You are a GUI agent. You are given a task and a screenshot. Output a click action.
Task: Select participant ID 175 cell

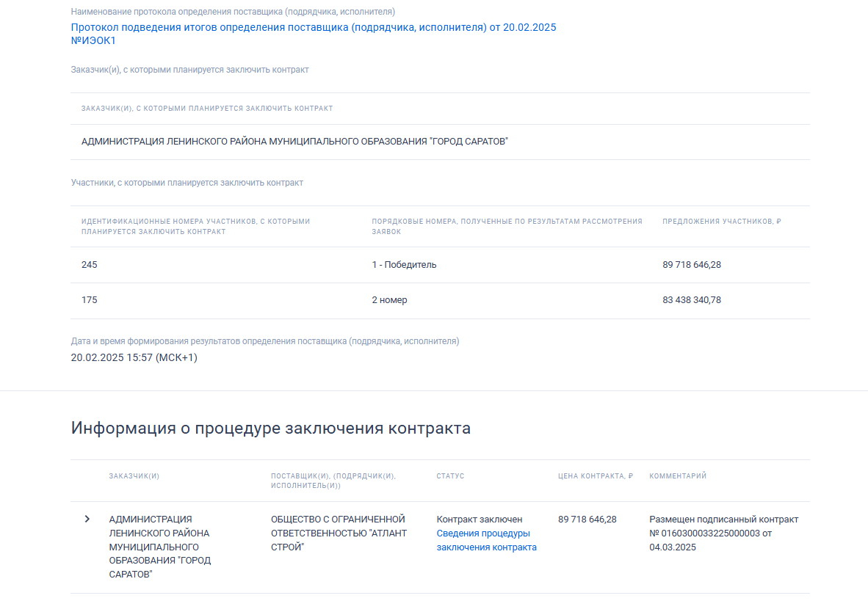point(90,300)
